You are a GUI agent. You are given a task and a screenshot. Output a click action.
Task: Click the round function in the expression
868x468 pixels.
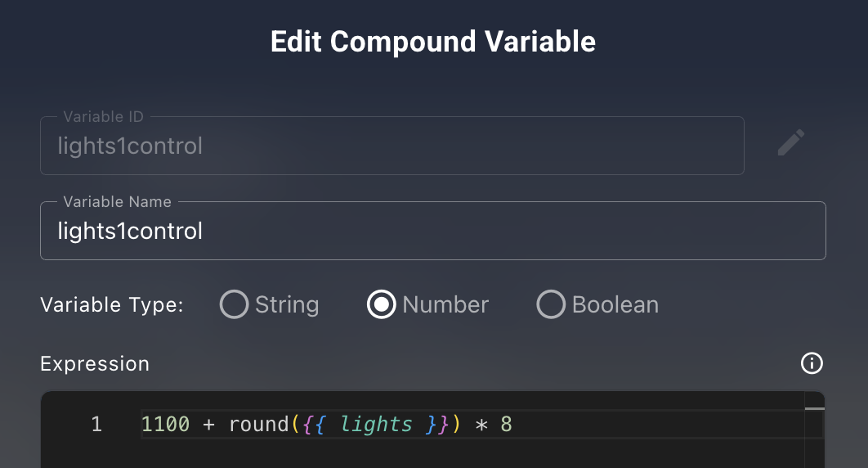coord(258,425)
